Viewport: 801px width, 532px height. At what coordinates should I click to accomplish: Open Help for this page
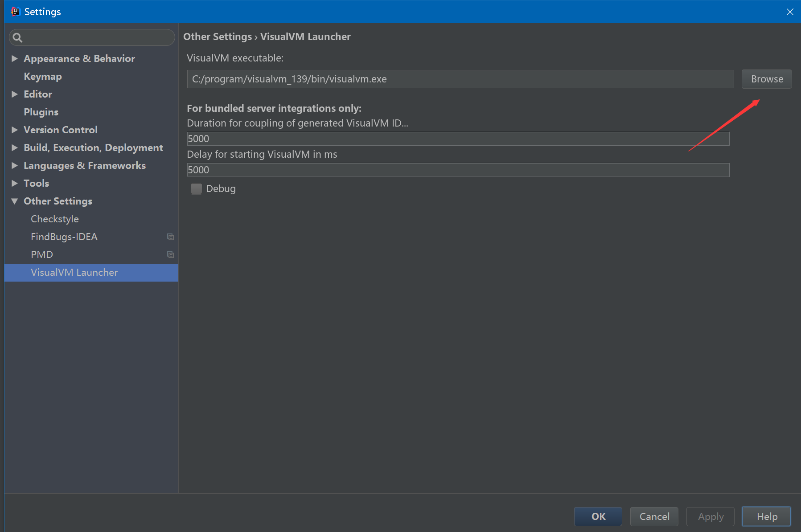[x=767, y=516]
